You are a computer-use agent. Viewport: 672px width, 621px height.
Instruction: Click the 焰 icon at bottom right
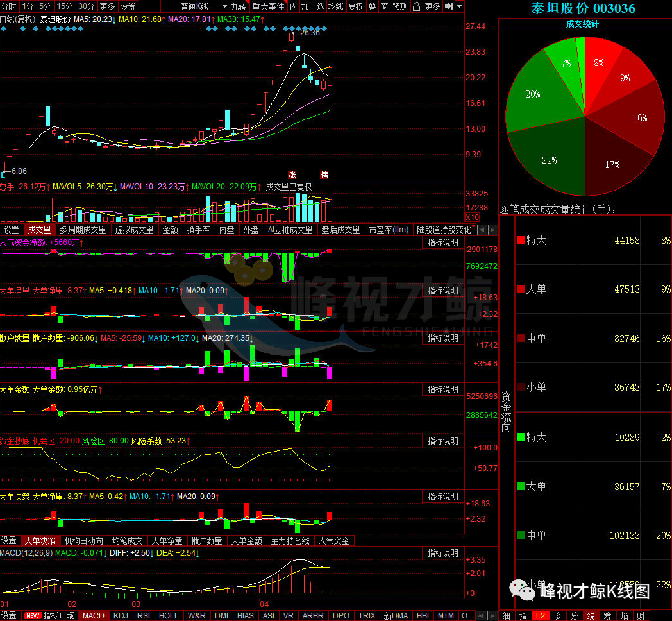tap(625, 615)
